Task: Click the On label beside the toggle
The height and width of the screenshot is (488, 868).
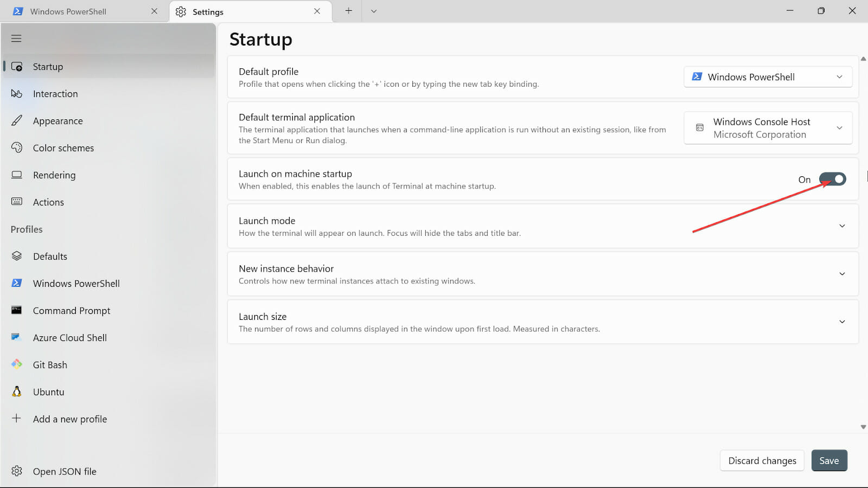Action: coord(804,179)
